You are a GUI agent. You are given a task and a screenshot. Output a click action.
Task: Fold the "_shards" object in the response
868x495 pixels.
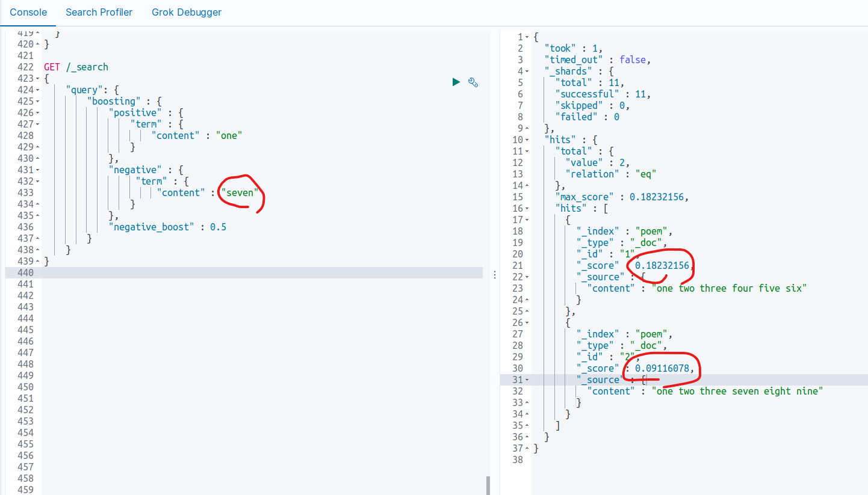pyautogui.click(x=527, y=72)
